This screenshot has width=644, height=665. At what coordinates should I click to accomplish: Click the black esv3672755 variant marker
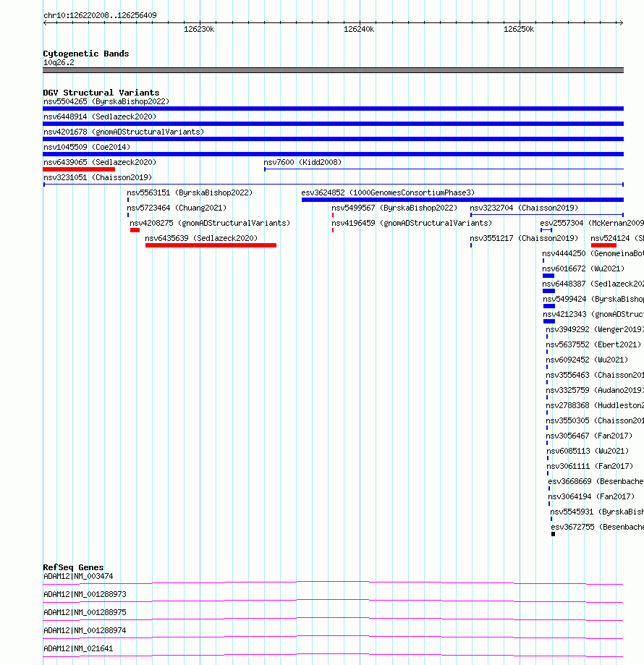pyautogui.click(x=553, y=534)
